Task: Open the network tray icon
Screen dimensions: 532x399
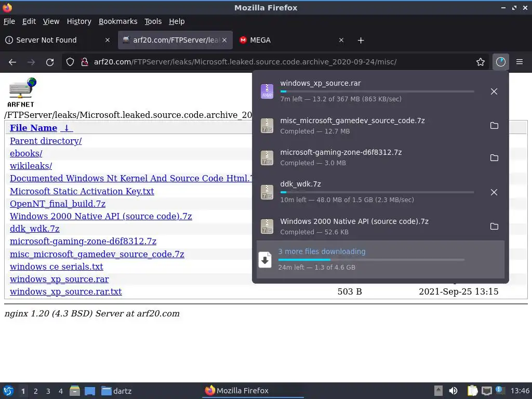Action: click(486, 391)
